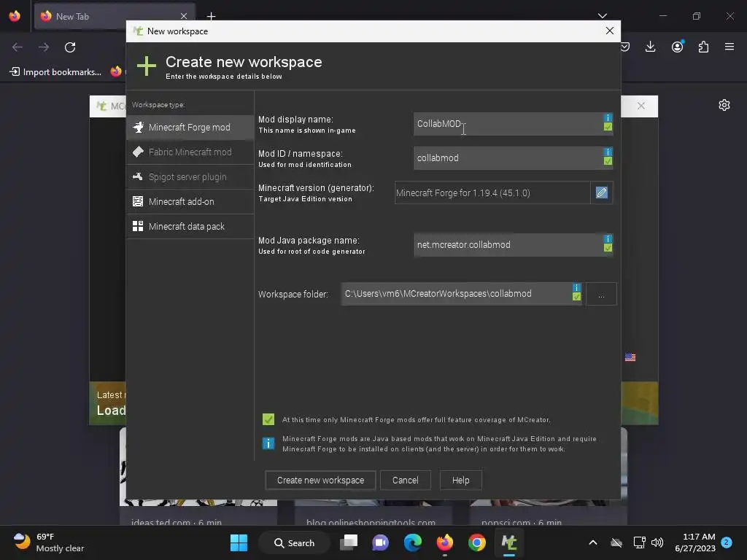Reload the Firefox page

70,47
